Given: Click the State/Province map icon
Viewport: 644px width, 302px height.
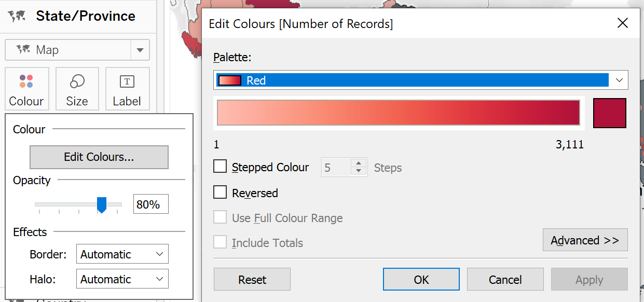Looking at the screenshot, I should (17, 16).
